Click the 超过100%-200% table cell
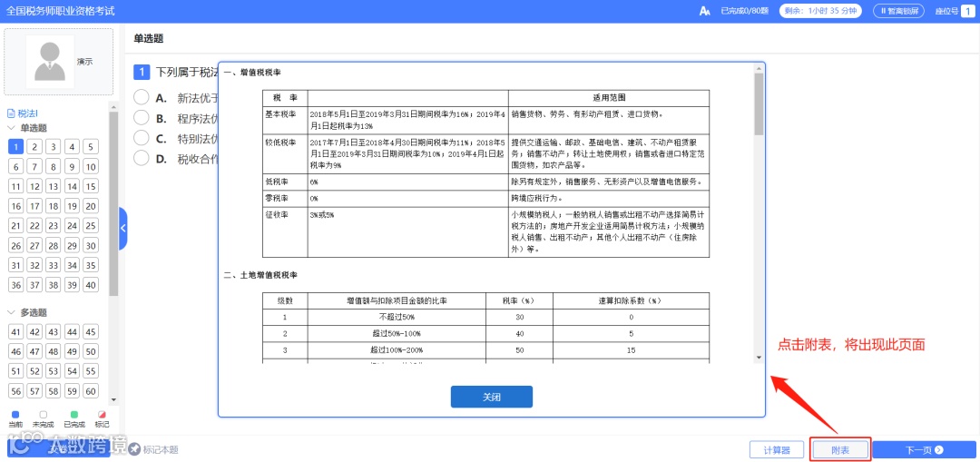 coord(397,350)
